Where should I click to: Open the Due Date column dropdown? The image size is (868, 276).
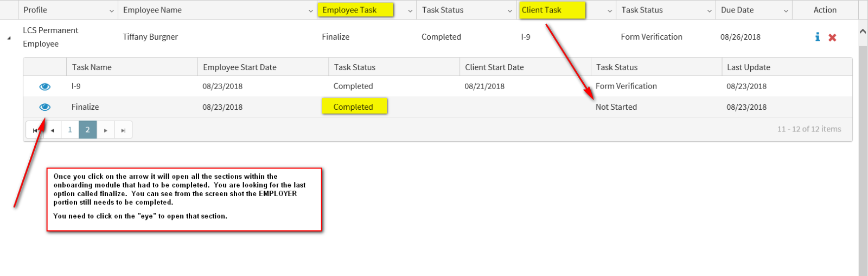pos(786,11)
